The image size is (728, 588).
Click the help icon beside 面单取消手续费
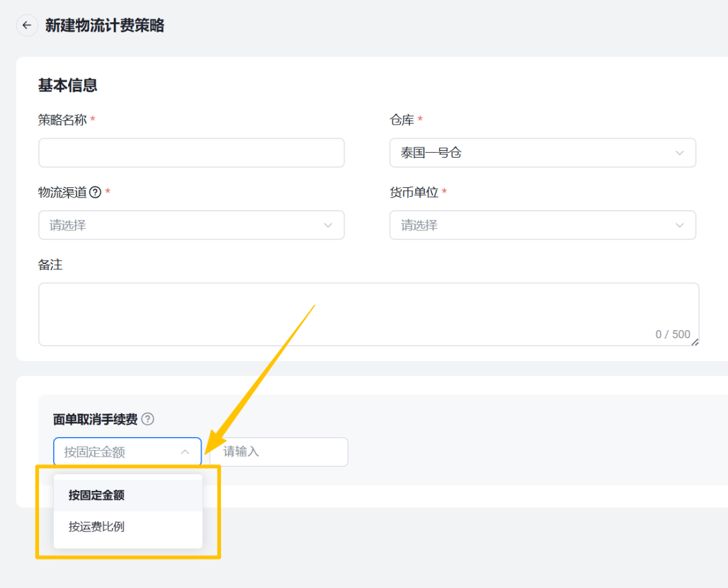click(148, 420)
